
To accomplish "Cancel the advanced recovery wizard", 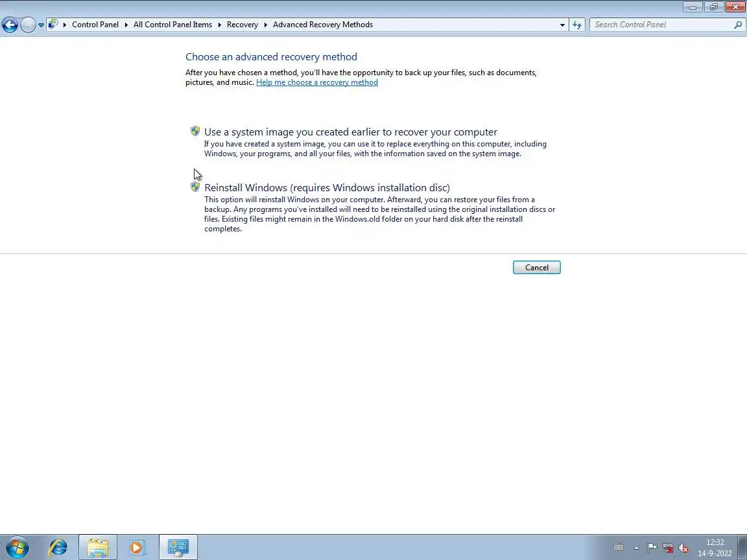I will (x=536, y=268).
